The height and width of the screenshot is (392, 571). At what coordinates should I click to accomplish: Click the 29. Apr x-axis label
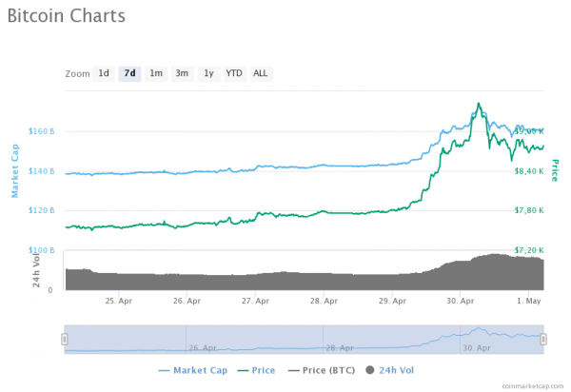pyautogui.click(x=392, y=301)
